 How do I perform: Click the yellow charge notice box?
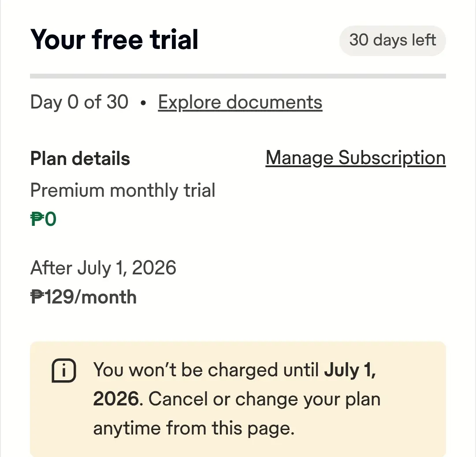238,399
